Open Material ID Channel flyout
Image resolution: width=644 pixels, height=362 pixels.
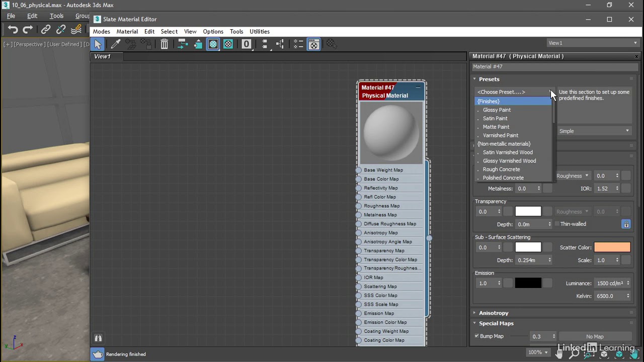247,44
